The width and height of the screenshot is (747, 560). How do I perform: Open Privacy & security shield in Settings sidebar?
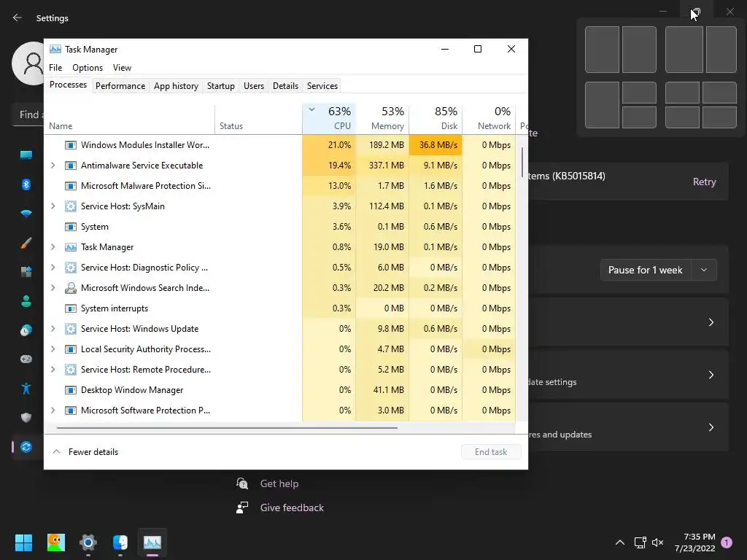26,418
